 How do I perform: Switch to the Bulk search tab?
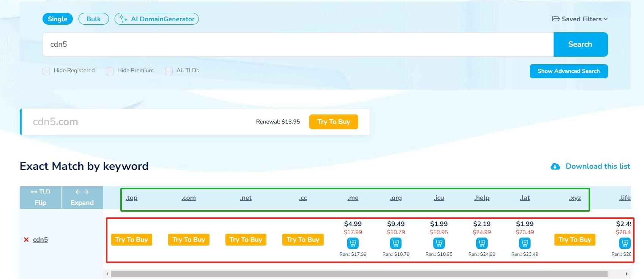(93, 19)
